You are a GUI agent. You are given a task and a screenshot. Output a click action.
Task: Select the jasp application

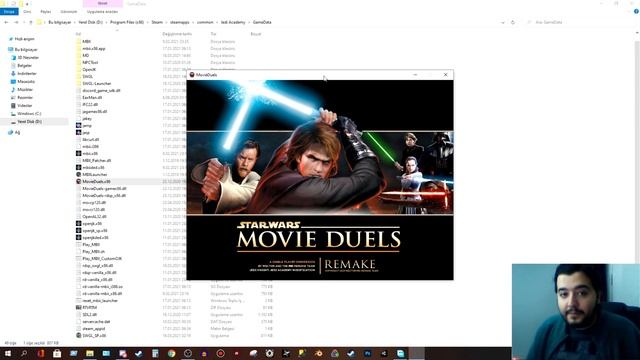click(x=86, y=133)
